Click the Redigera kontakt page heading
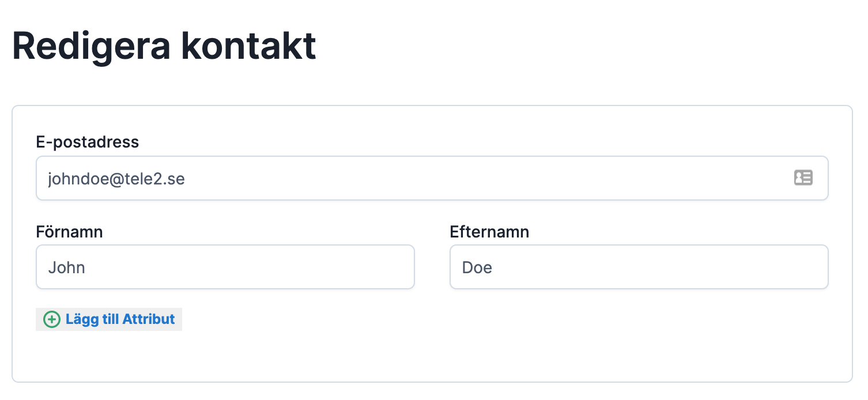 (x=164, y=46)
